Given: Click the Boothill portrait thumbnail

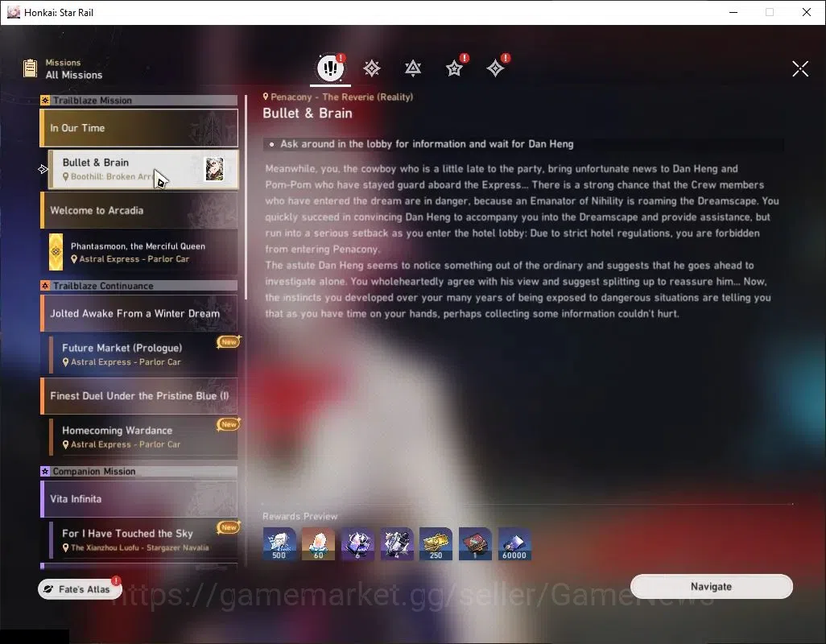Looking at the screenshot, I should pos(214,169).
